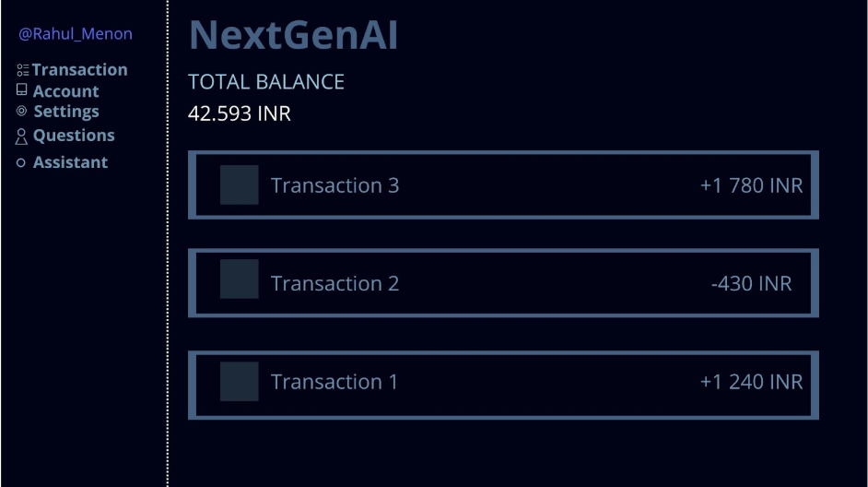Go to the Account menu item
The height and width of the screenshot is (487, 868).
click(65, 91)
